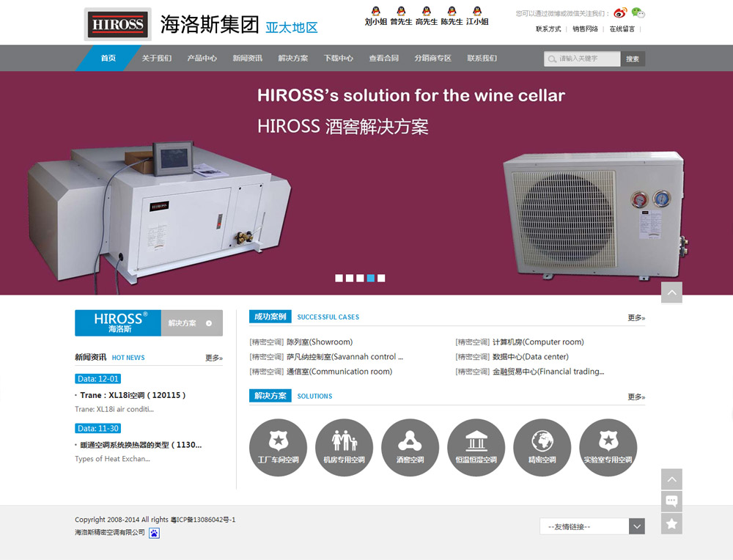Select the 工厂车间空调 solution icon
Screen dimensions: 733x560
(x=278, y=447)
